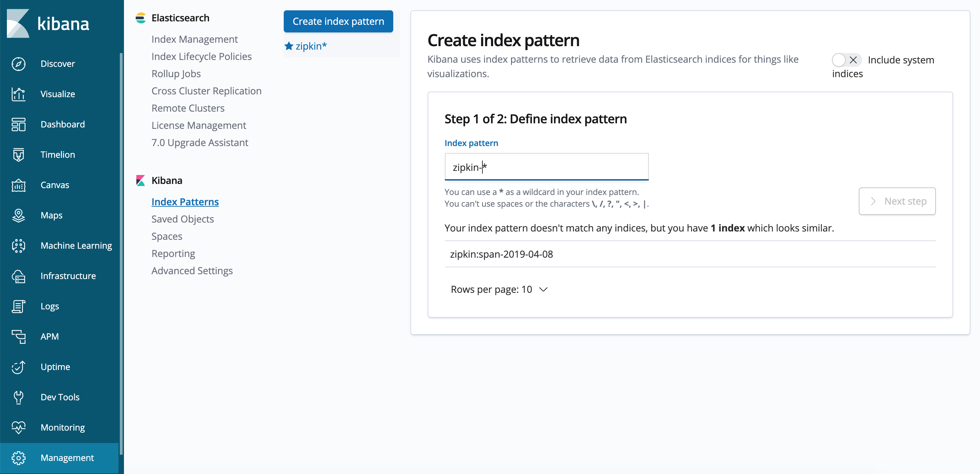Click the Elasticsearch logo icon
Viewport: 980px width, 474px height.
(140, 18)
